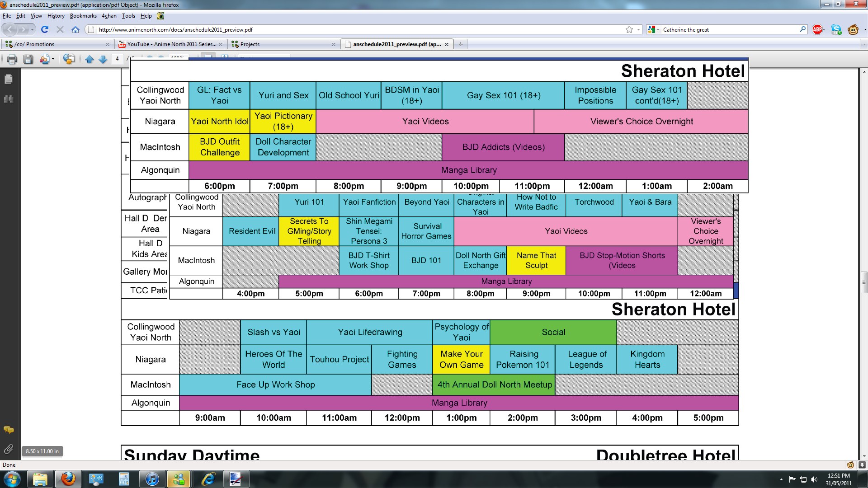
Task: Open the comments panel icon
Action: click(8, 430)
